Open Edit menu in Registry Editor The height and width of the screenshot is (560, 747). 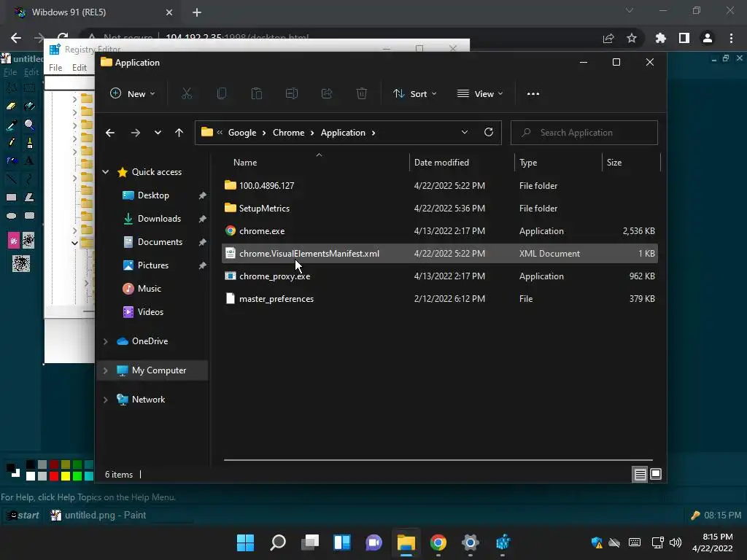(x=79, y=68)
